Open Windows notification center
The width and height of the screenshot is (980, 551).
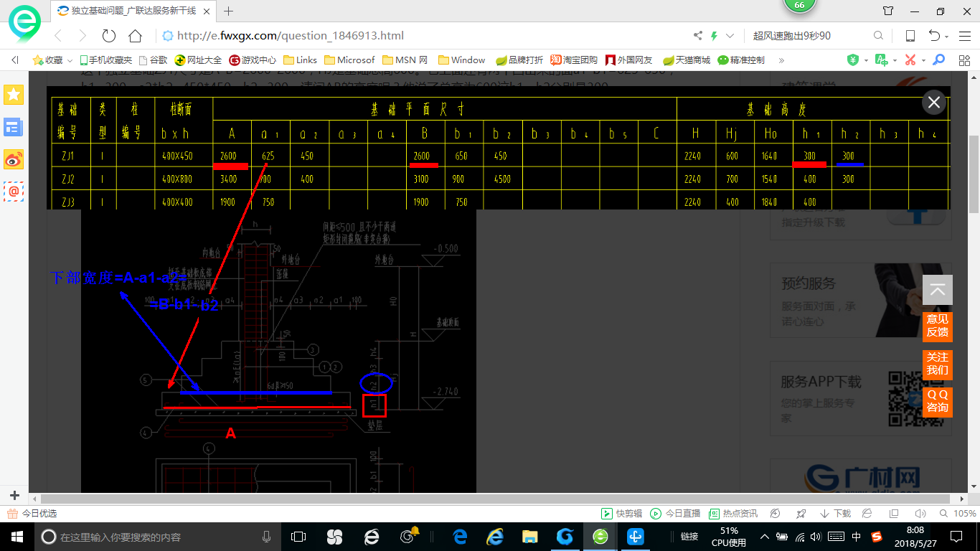click(956, 537)
